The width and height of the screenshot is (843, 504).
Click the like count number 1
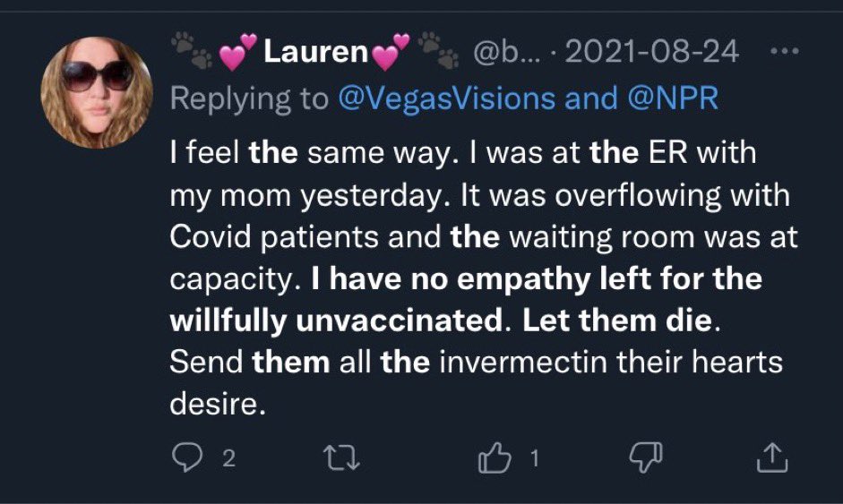[535, 460]
